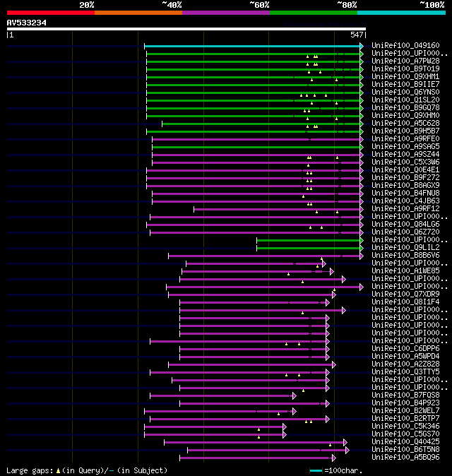Image resolution: width=452 pixels, height=476 pixels.
Task: Click the red 20% identity scale segment
Action: click(51, 13)
